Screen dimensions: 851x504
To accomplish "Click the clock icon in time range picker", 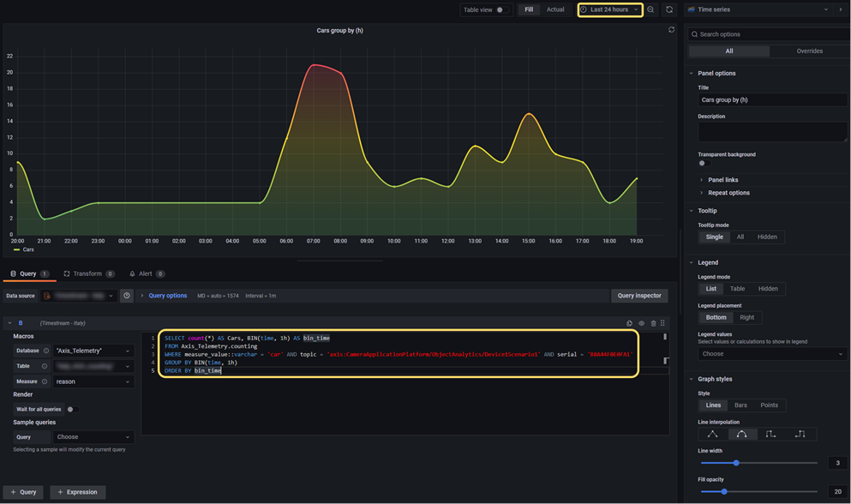I will [584, 9].
